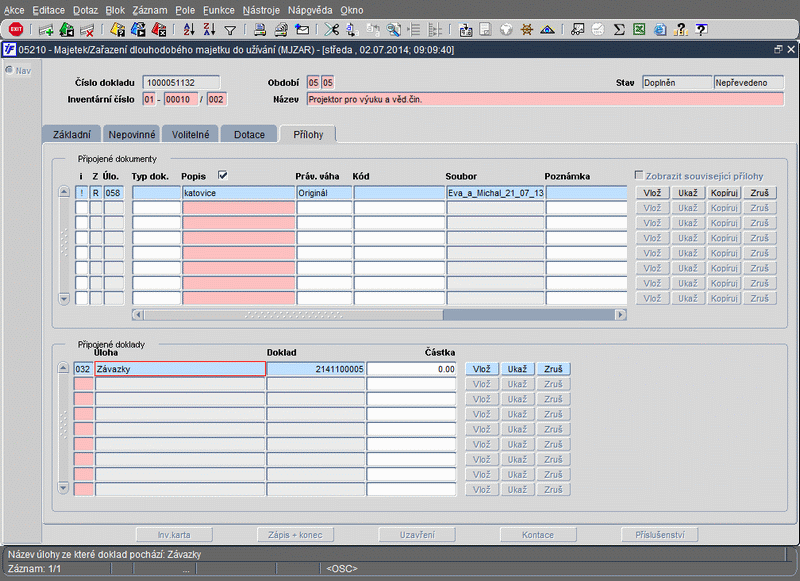800x581 pixels.
Task: Click the scissors cut toolbar icon
Action: tap(331, 30)
